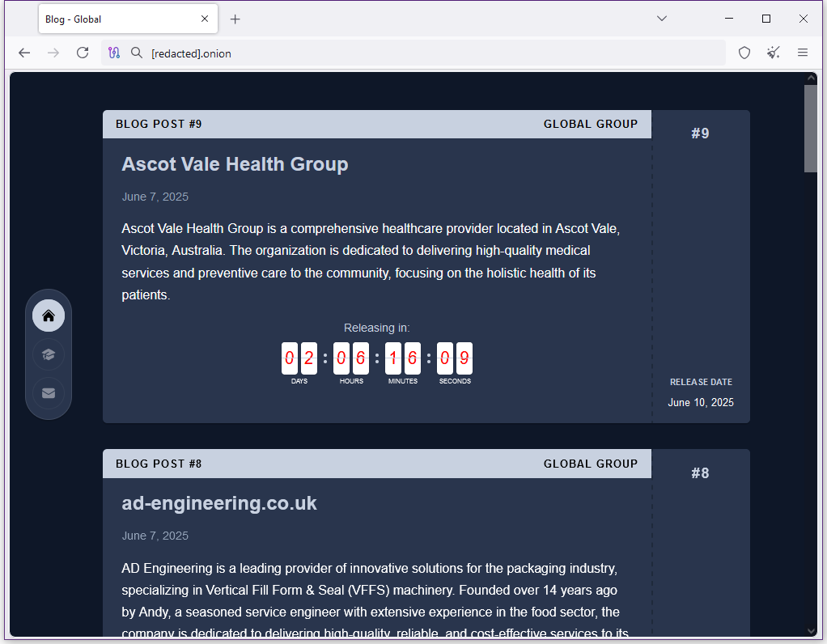Click the browser back arrow
The width and height of the screenshot is (827, 644).
pos(24,53)
